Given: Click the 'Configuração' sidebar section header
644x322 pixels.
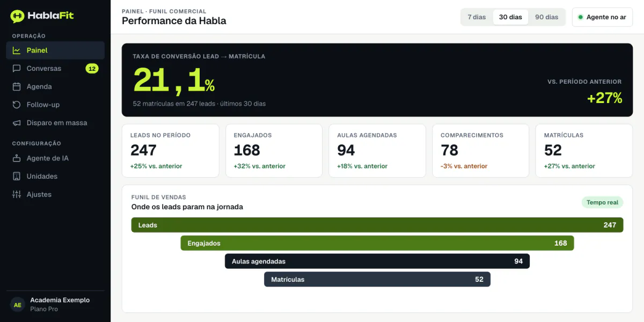Looking at the screenshot, I should (36, 143).
